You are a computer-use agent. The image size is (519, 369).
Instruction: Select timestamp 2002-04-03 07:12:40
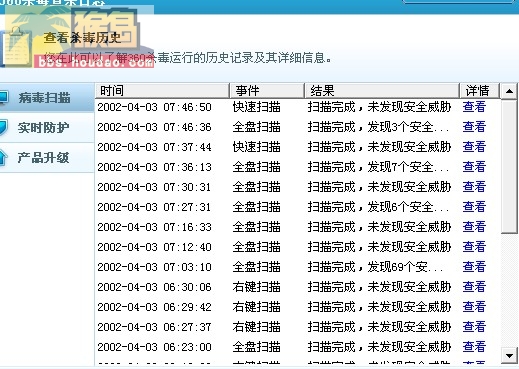pyautogui.click(x=154, y=247)
